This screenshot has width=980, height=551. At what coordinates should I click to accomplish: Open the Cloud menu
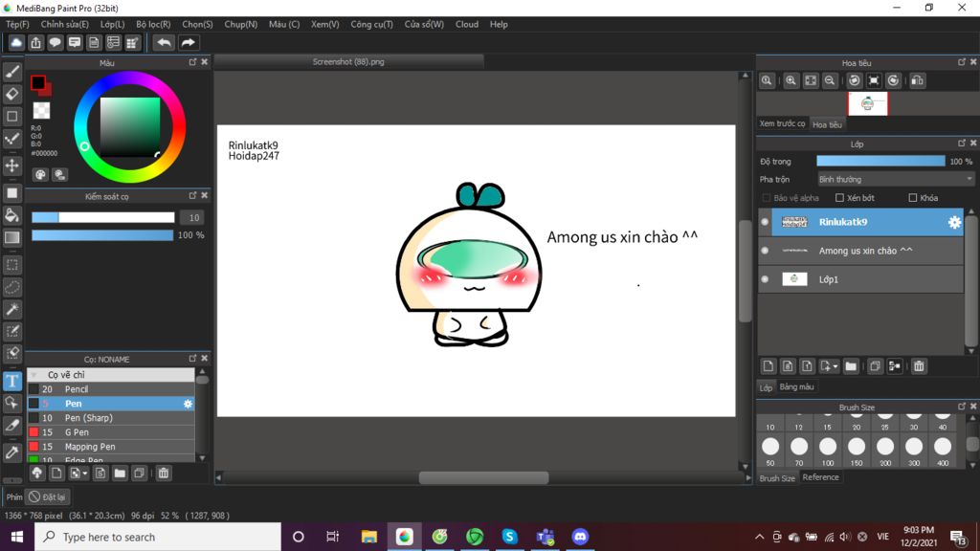pos(467,24)
